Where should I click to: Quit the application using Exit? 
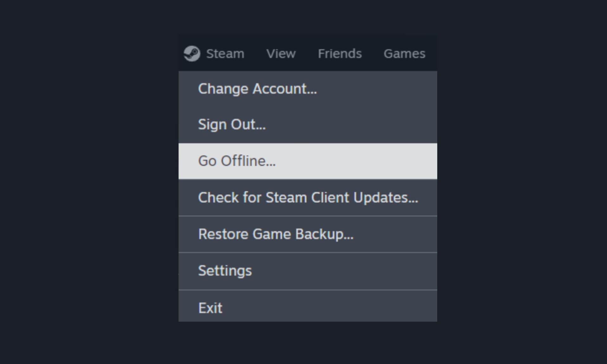point(308,306)
